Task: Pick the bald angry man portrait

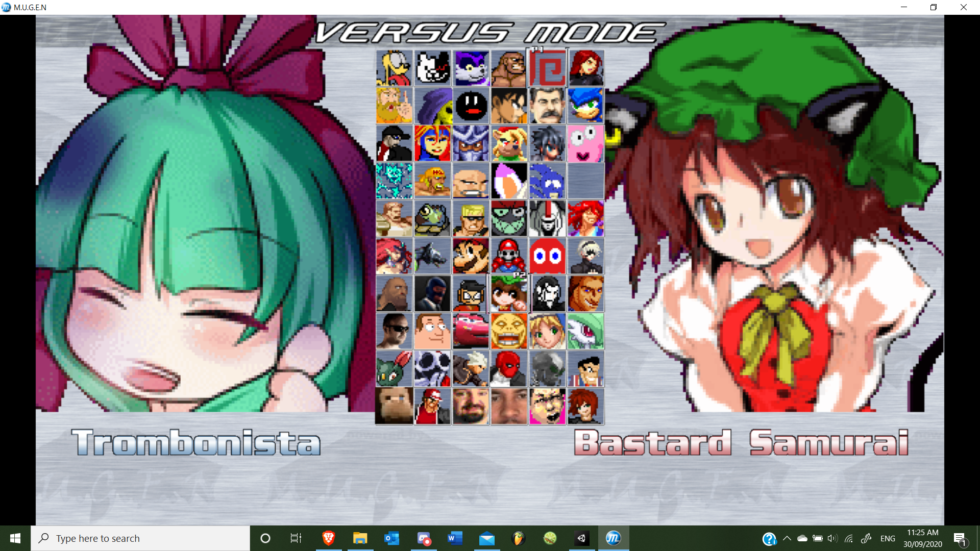Action: click(471, 181)
